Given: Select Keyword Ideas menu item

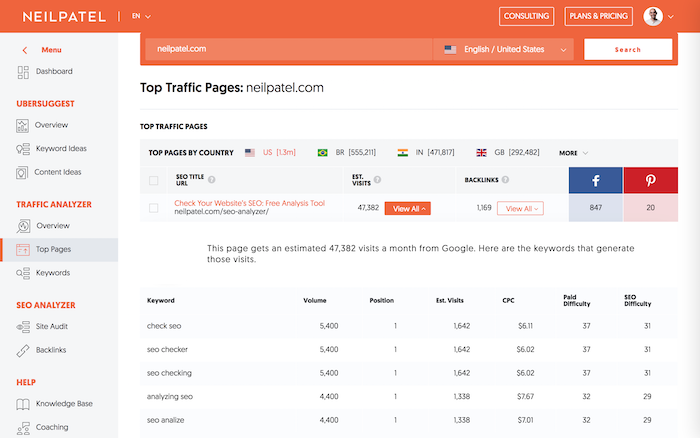Looking at the screenshot, I should click(x=61, y=149).
